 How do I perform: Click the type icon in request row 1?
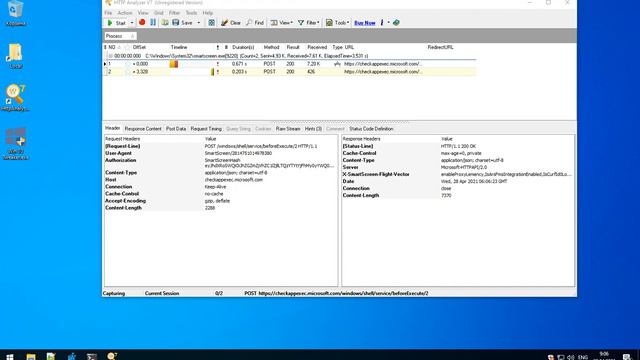pyautogui.click(x=337, y=64)
